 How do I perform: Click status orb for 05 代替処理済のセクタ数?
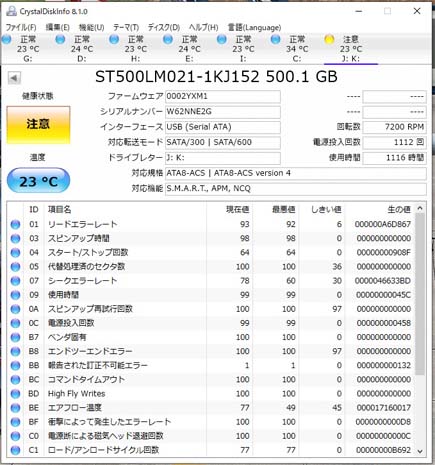tap(15, 267)
